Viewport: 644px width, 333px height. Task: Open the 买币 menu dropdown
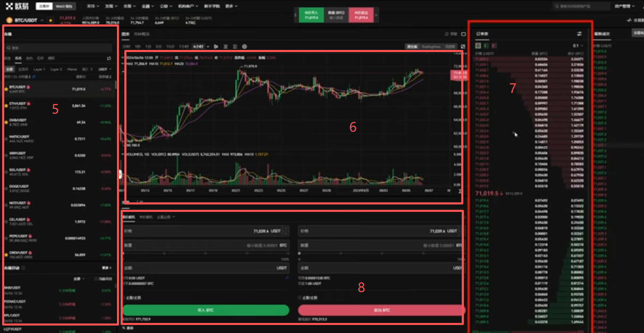[x=92, y=6]
